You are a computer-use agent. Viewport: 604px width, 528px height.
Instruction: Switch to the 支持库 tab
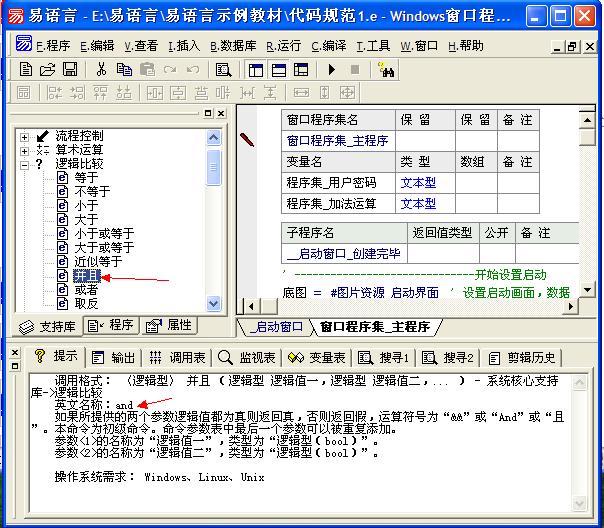(x=47, y=327)
